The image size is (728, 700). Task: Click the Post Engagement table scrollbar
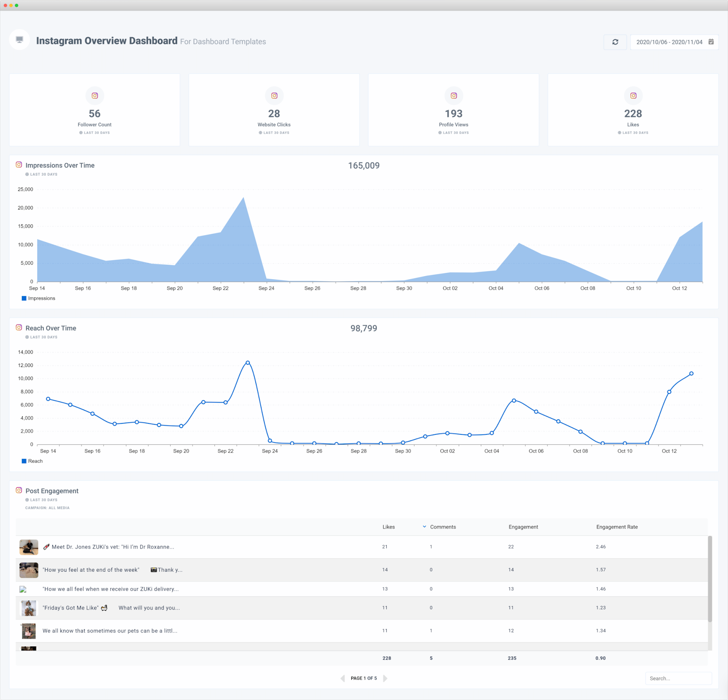(x=710, y=579)
